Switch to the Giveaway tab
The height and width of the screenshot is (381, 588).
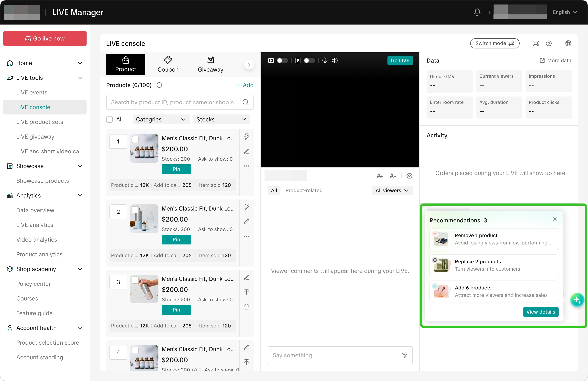coord(210,65)
